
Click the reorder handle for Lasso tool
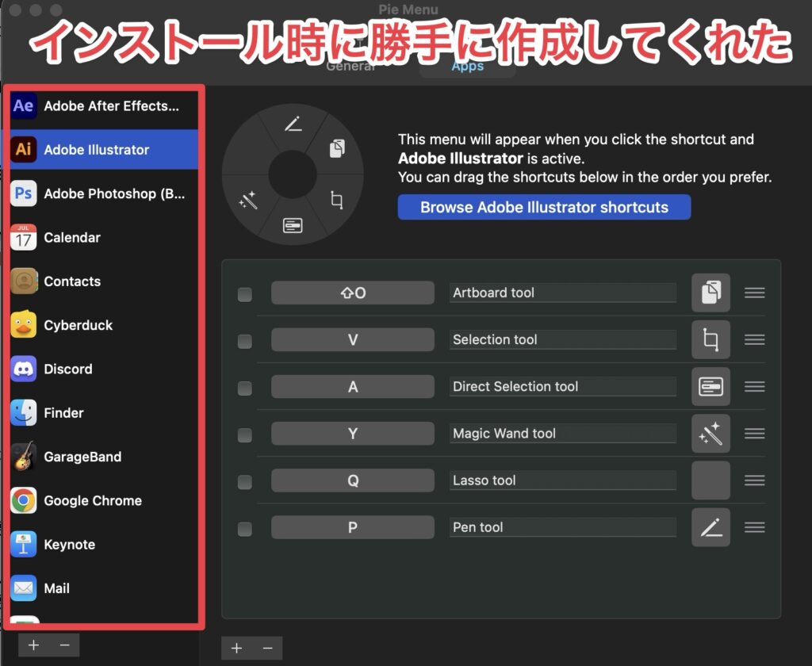click(x=755, y=480)
